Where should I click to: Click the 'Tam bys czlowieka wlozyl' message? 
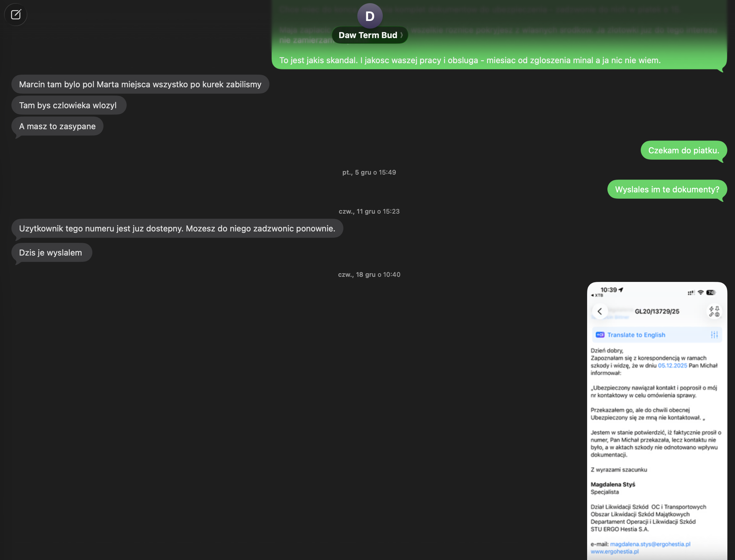pyautogui.click(x=68, y=105)
